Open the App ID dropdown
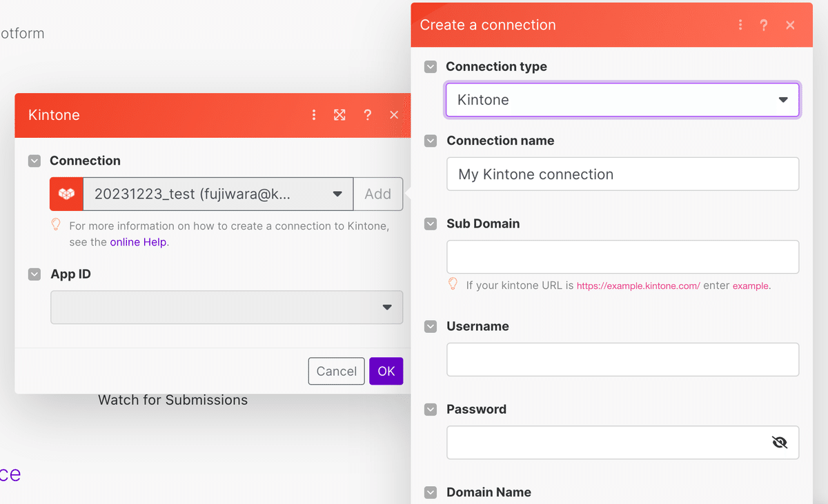The image size is (828, 504). [226, 307]
